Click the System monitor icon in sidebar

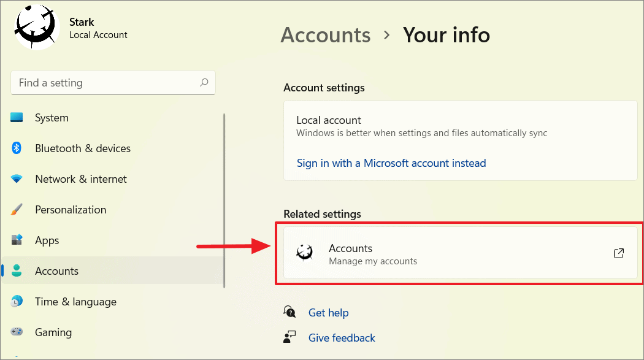tap(17, 117)
